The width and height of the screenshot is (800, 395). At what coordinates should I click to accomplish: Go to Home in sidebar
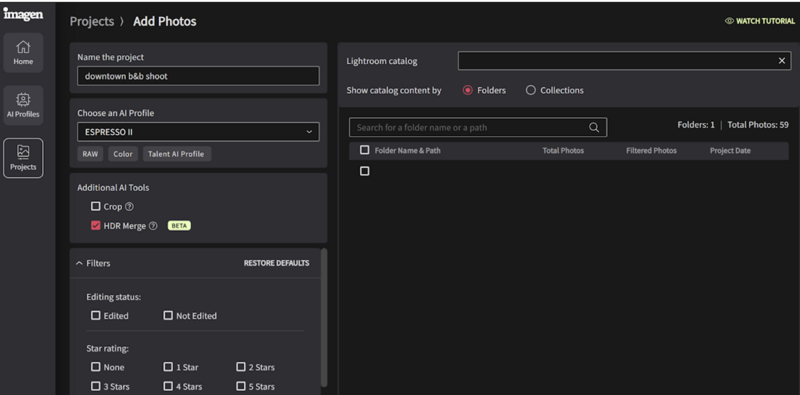23,53
